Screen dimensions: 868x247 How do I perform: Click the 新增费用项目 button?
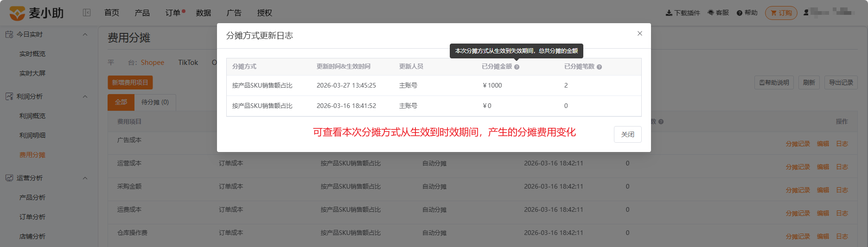[x=130, y=82]
